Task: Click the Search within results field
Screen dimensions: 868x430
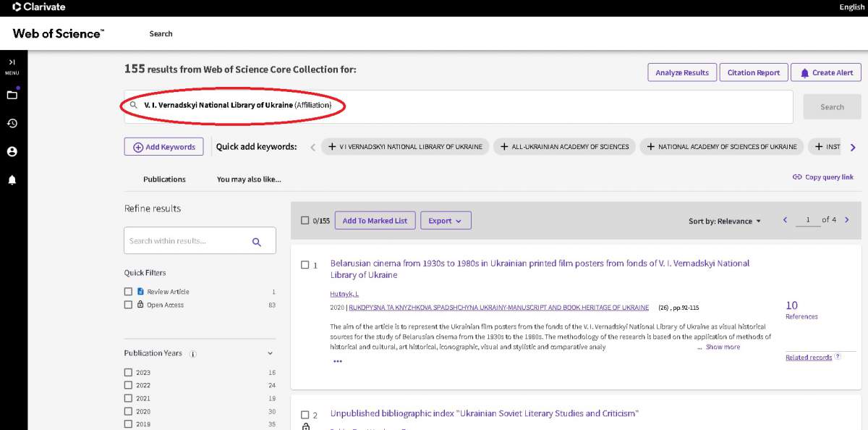Action: click(187, 241)
